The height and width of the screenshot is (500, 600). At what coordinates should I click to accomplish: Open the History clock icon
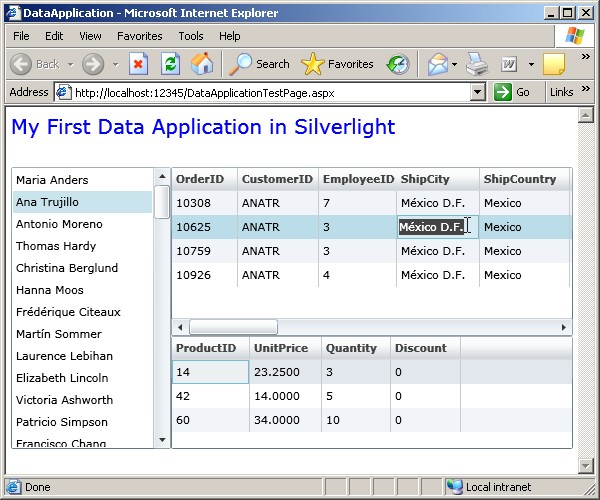(398, 64)
